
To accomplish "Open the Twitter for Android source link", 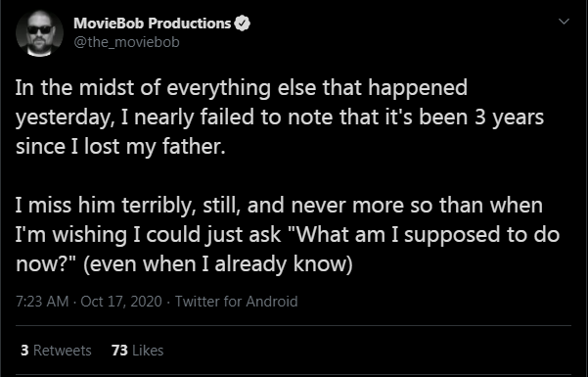I will pos(236,302).
